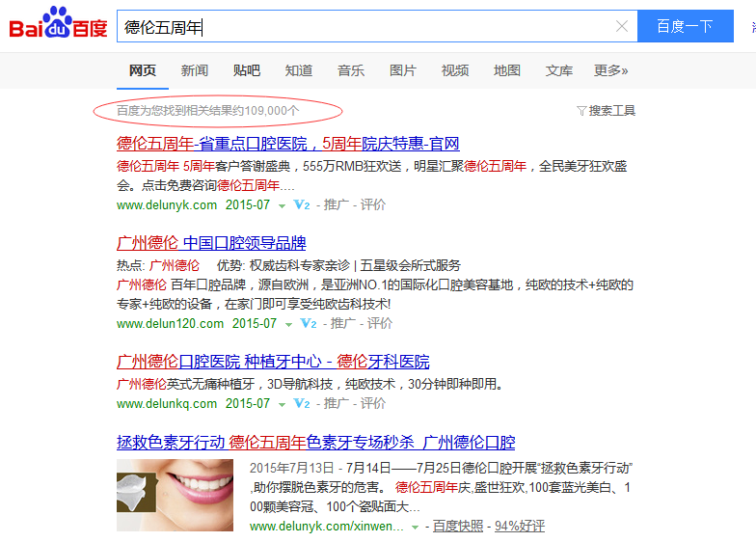Open the 文库 tab
756x542 pixels.
coord(559,70)
